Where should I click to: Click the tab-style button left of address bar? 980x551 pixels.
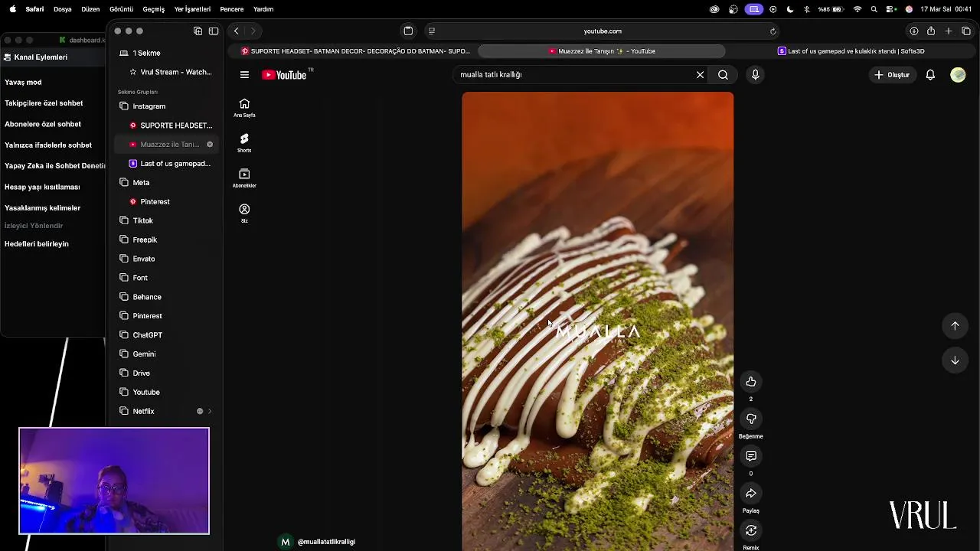coord(408,31)
